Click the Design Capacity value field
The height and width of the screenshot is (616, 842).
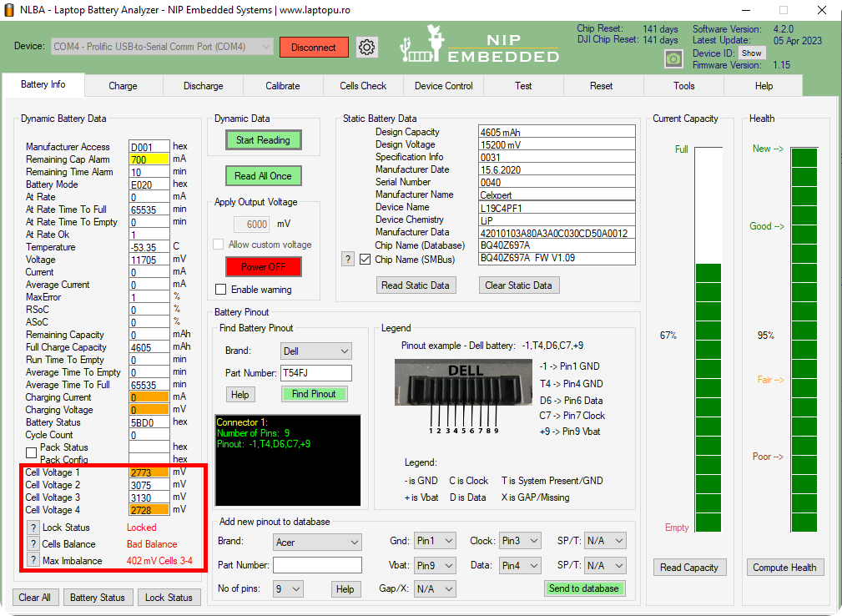557,132
